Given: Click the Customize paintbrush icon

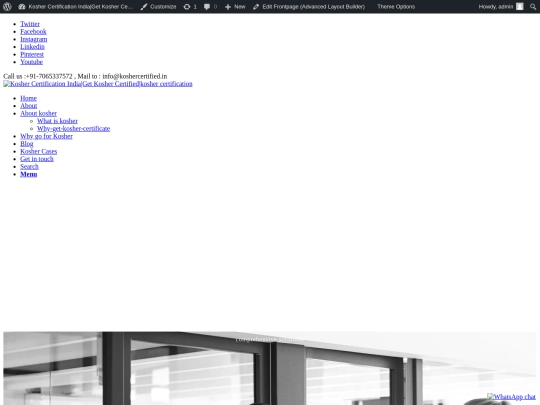Looking at the screenshot, I should pyautogui.click(x=144, y=7).
